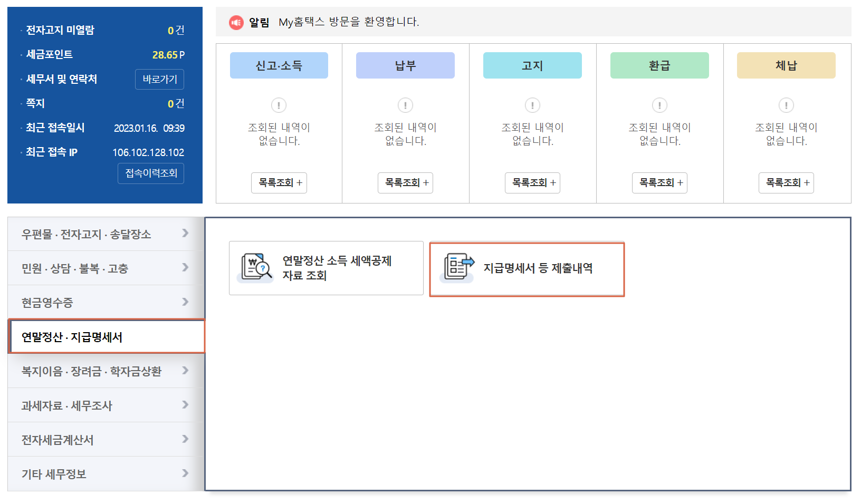
Task: Open 과세자료·세무조사 menu item
Action: (x=106, y=405)
